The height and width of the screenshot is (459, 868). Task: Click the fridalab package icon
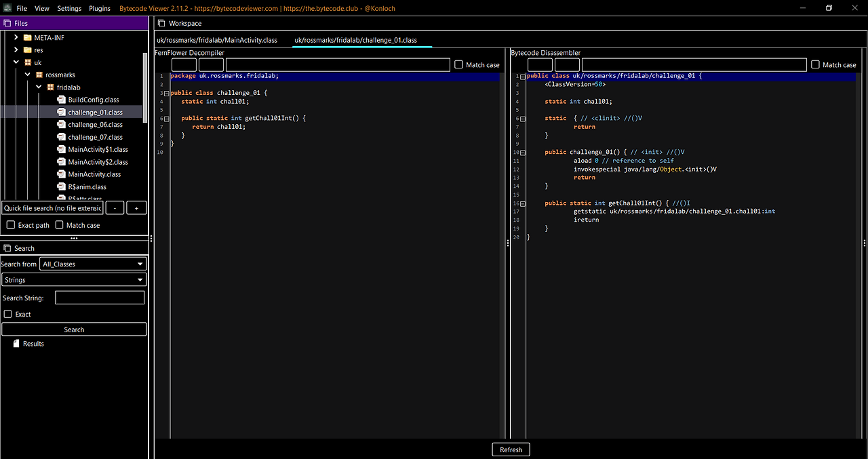tap(50, 87)
